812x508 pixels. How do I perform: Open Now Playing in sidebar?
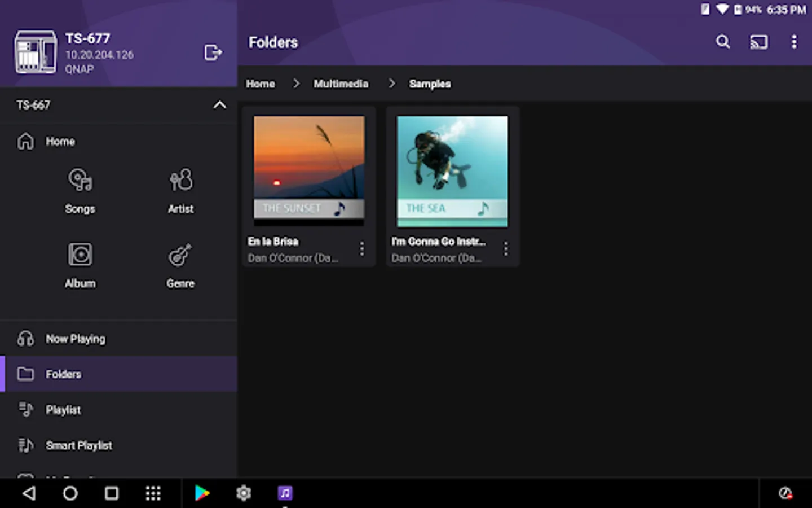point(118,339)
